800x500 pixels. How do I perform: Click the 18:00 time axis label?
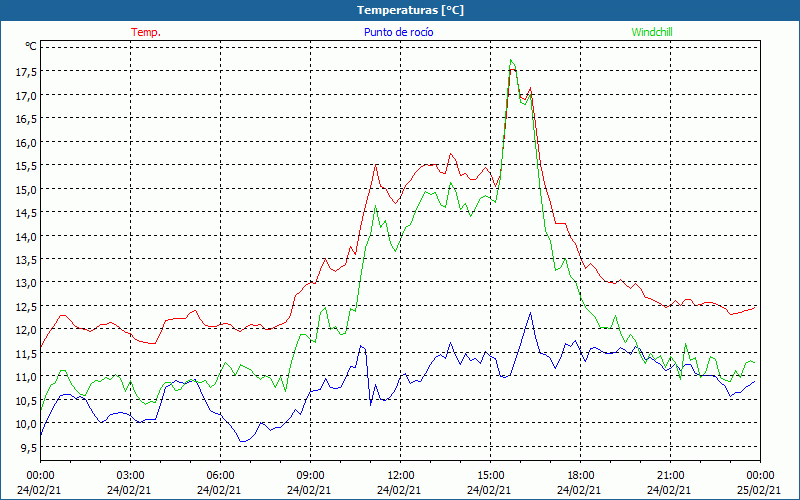coord(581,476)
